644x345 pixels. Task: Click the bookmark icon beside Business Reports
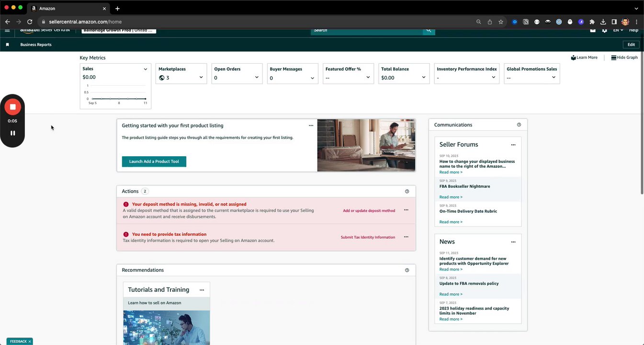tap(7, 45)
